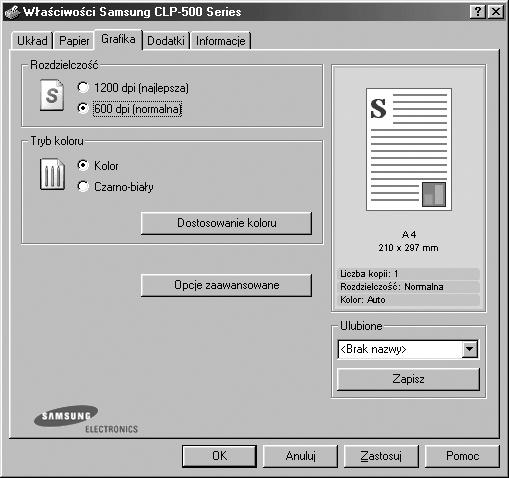The image size is (509, 478).
Task: Confirm with the OK button
Action: click(219, 456)
